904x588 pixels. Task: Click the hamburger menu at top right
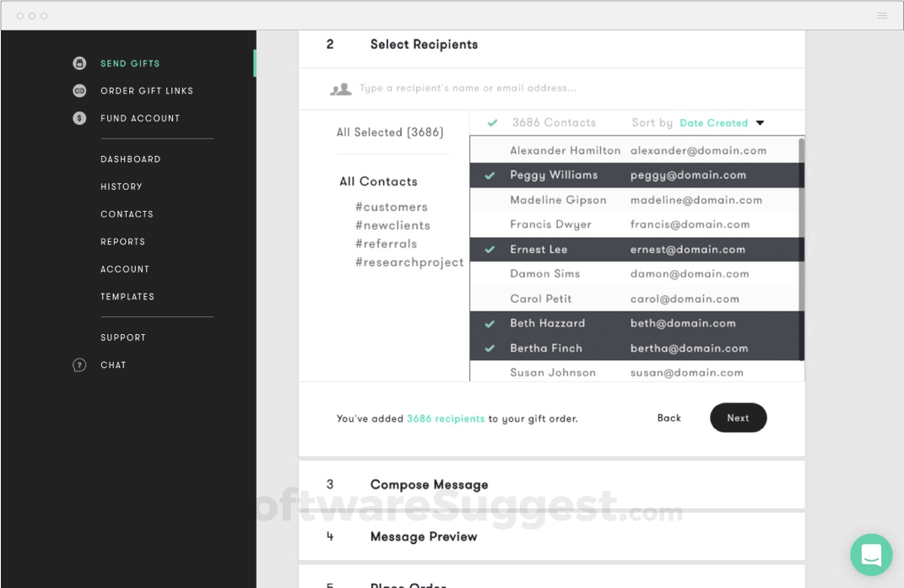click(x=881, y=15)
